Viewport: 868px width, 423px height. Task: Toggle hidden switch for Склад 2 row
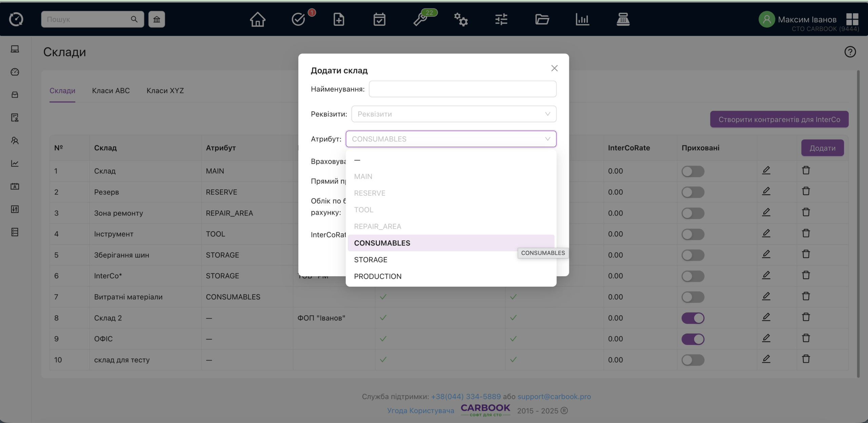pos(693,318)
